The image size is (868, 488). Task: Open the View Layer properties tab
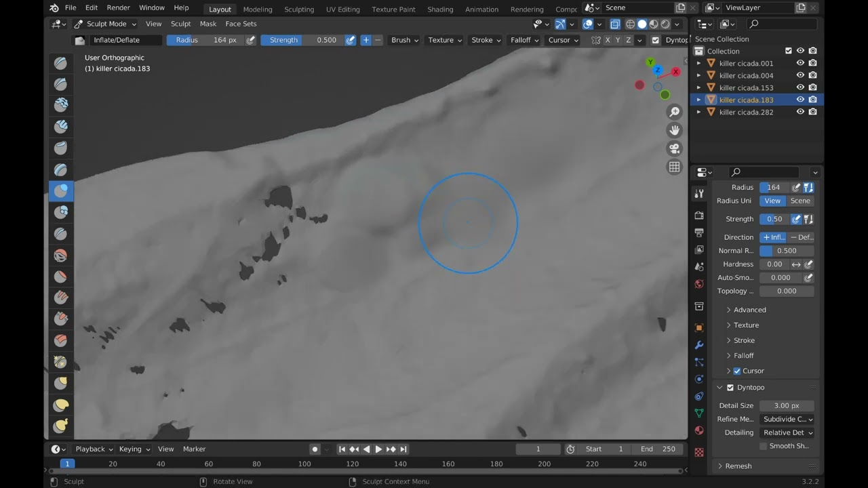(699, 249)
